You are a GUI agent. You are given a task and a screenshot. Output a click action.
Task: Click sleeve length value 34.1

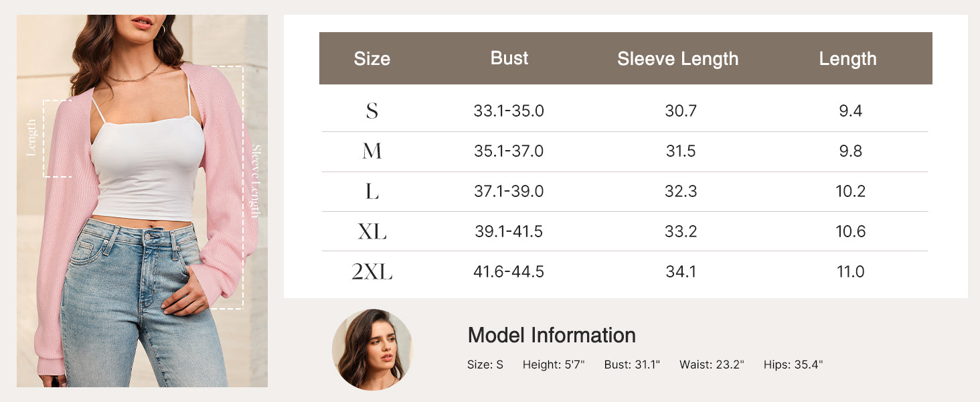[681, 271]
